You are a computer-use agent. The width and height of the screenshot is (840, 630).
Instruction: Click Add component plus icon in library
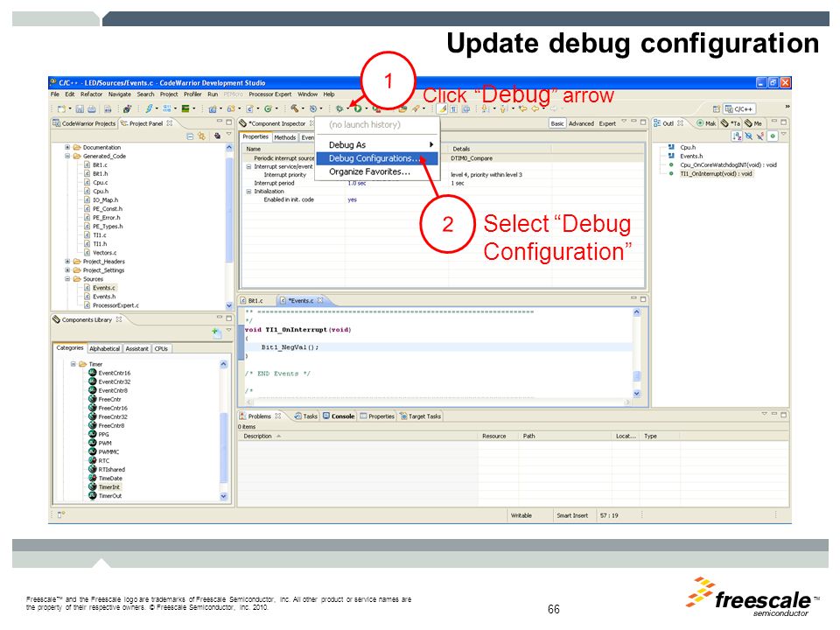tap(215, 332)
